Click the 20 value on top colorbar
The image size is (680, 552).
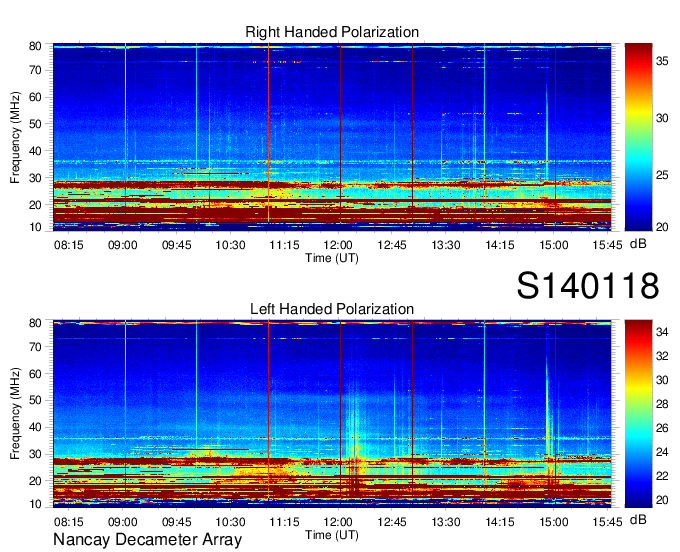662,227
